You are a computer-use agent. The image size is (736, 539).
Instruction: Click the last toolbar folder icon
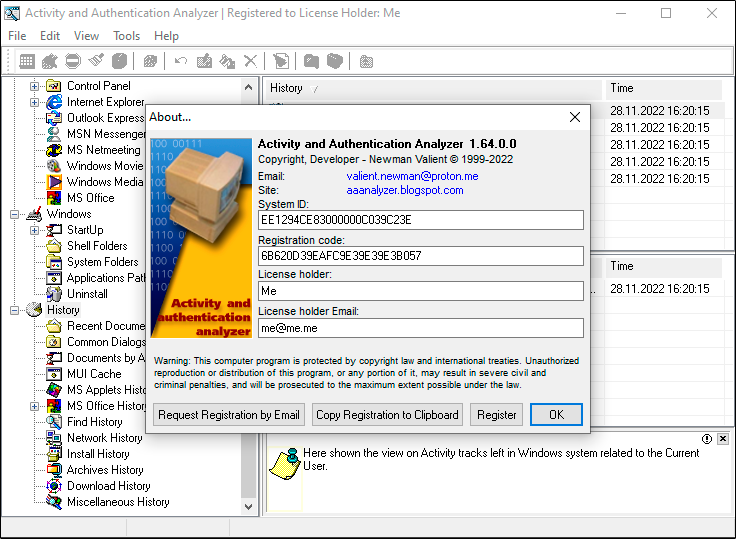366,62
